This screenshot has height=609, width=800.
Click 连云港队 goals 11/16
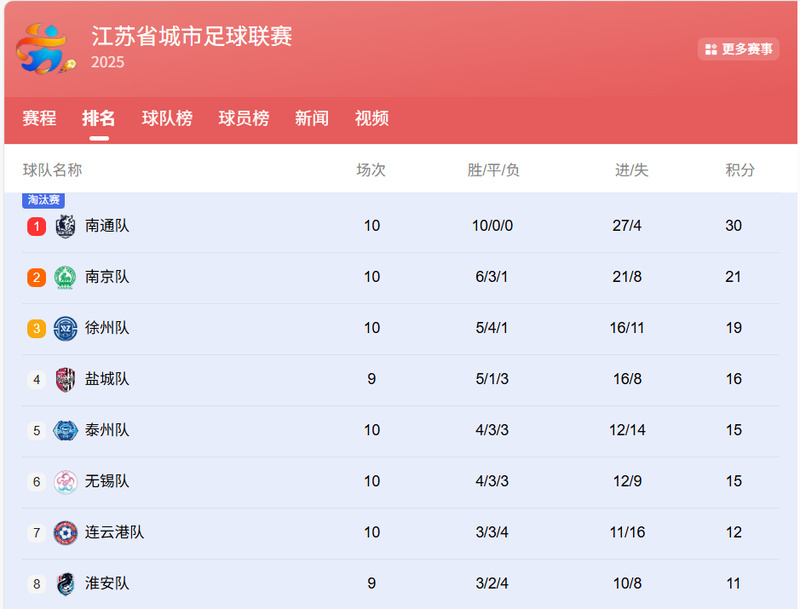point(627,532)
